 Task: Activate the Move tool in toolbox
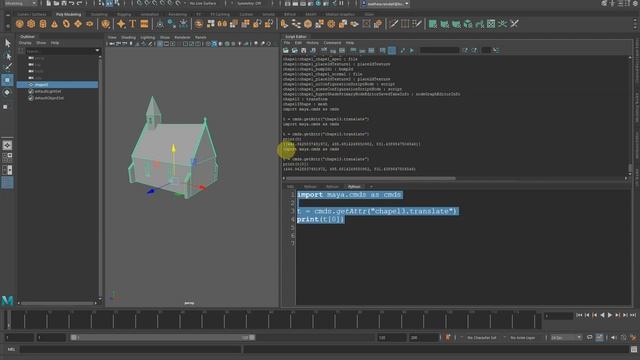[x=7, y=80]
